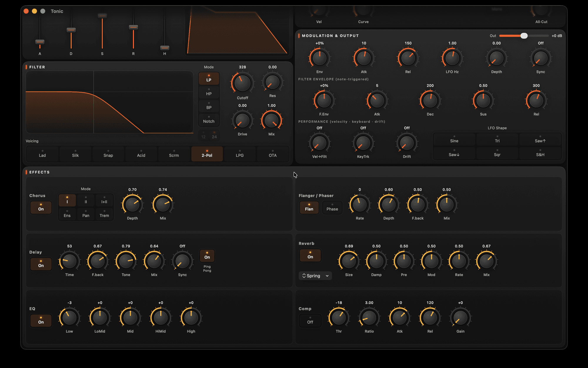Click the Comp Ratio knob
This screenshot has height=368, width=588.
point(369,318)
